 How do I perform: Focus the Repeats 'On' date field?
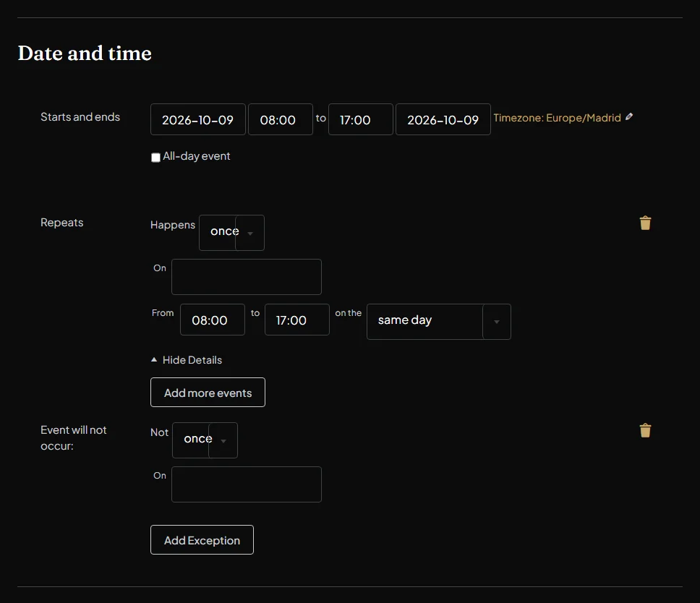pyautogui.click(x=247, y=277)
